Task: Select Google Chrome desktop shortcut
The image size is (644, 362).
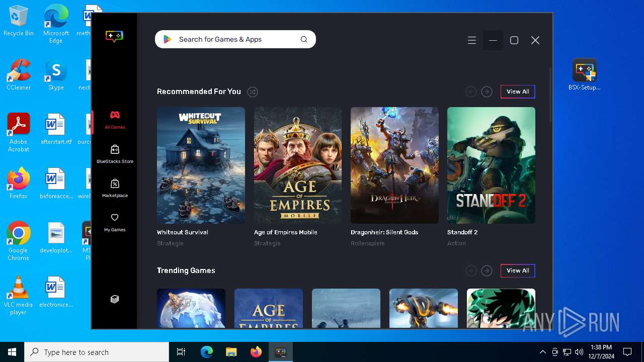Action: click(19, 241)
